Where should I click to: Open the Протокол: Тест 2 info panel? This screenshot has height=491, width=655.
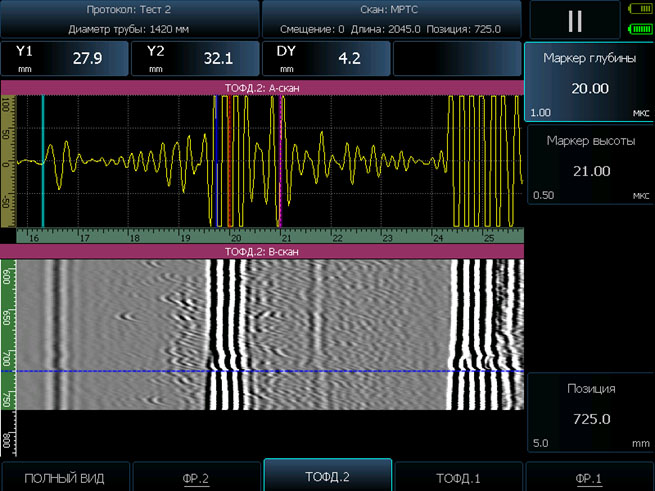[x=130, y=19]
